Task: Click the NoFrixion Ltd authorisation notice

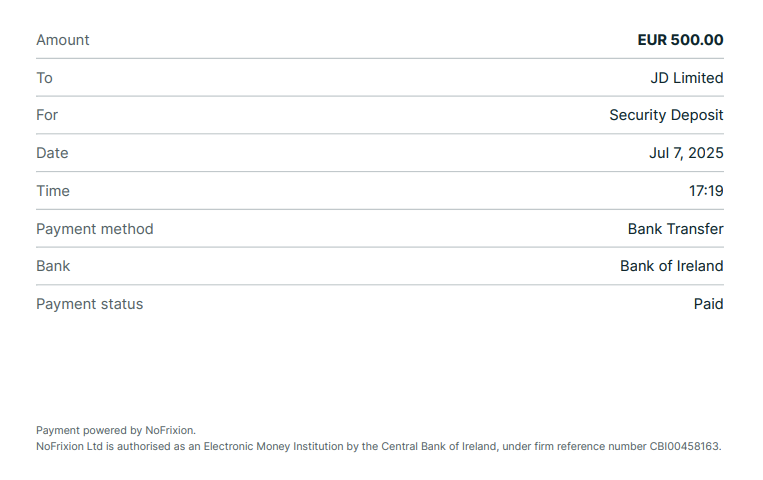Action: (379, 446)
